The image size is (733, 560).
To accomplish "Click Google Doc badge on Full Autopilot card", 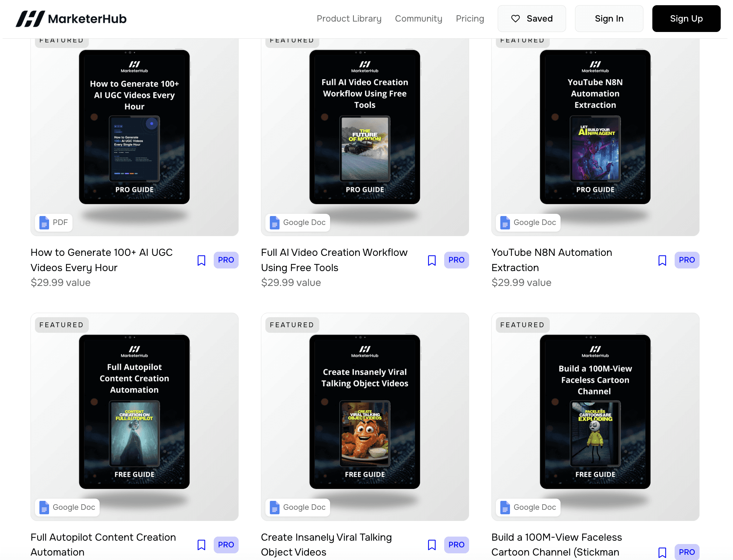I will point(67,508).
